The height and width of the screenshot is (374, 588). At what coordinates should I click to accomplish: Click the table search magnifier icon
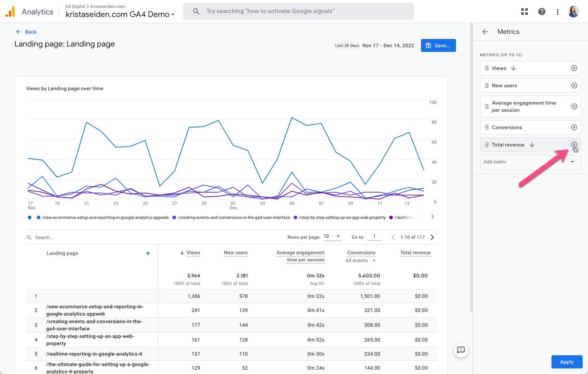29,237
